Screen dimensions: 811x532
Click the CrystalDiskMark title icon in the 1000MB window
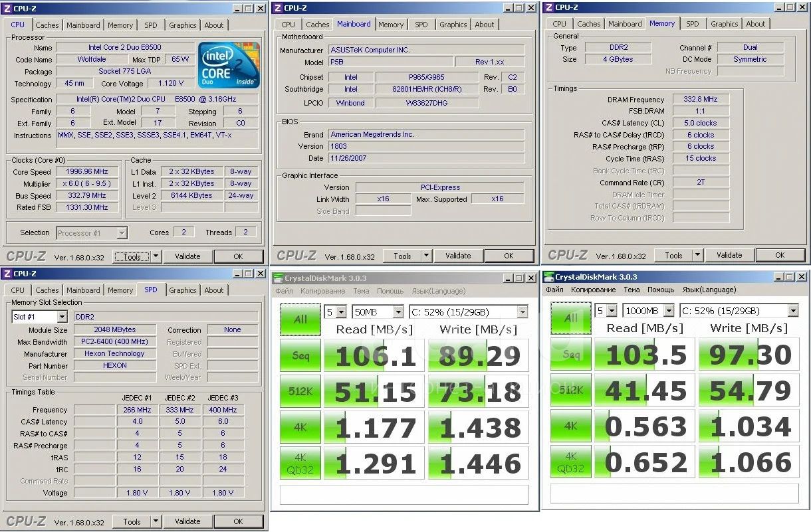pyautogui.click(x=548, y=277)
